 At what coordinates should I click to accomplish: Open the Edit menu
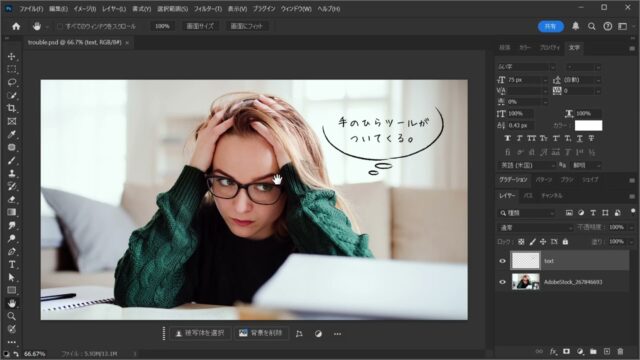click(58, 9)
